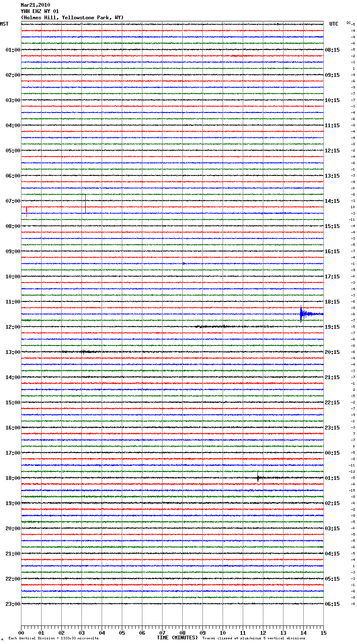Select the 07:00 MST time label
Viewport: 357px width, 644px height.
click(13, 201)
